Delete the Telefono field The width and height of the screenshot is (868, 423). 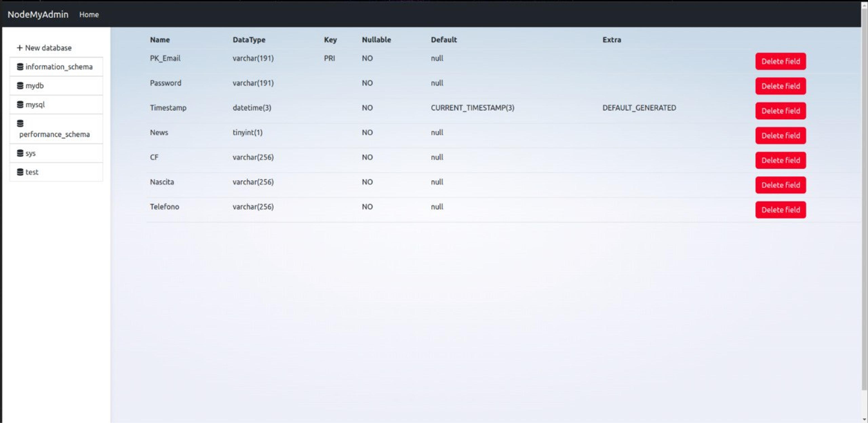[x=780, y=210]
